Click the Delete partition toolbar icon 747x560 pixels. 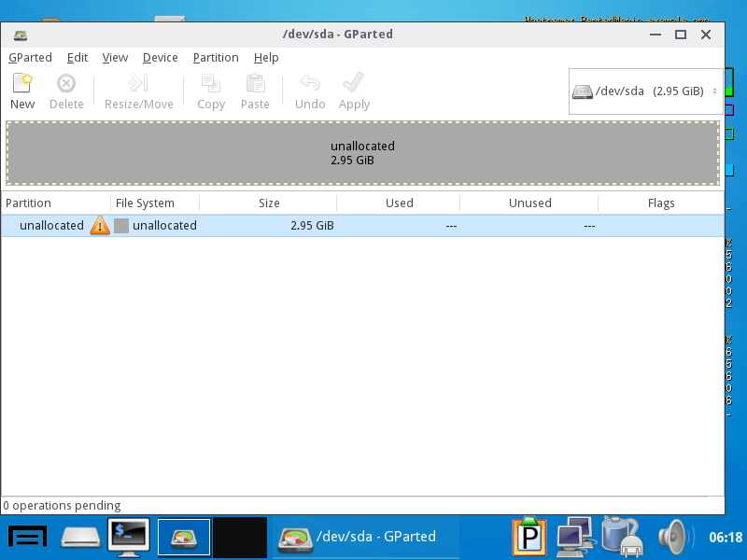click(66, 85)
